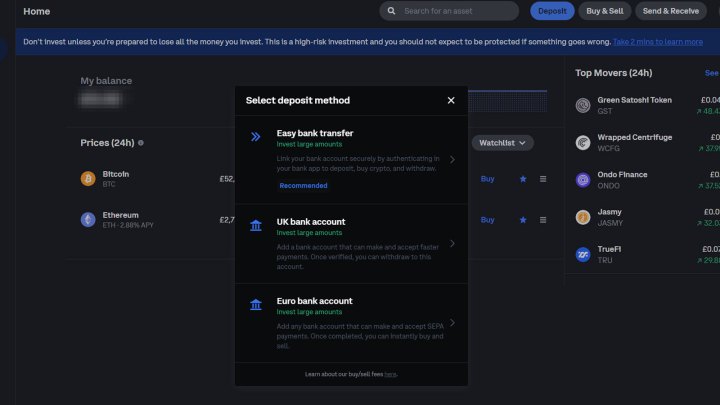Select the UK bank account heading

tap(311, 222)
